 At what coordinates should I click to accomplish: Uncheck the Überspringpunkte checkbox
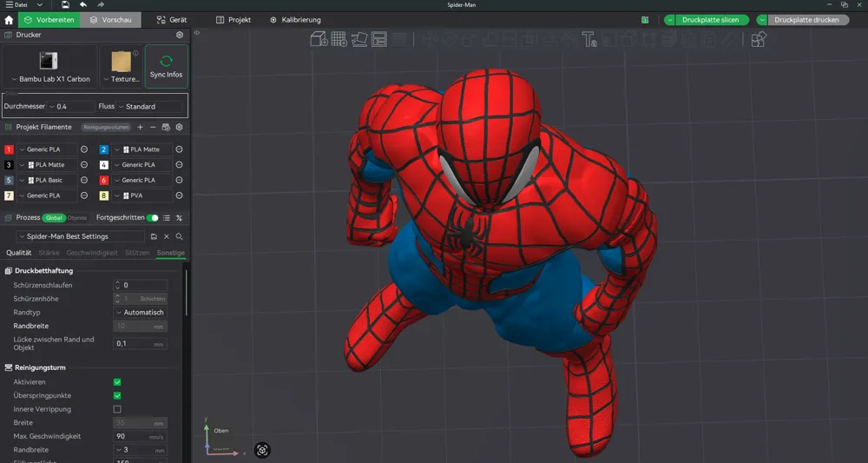point(117,396)
